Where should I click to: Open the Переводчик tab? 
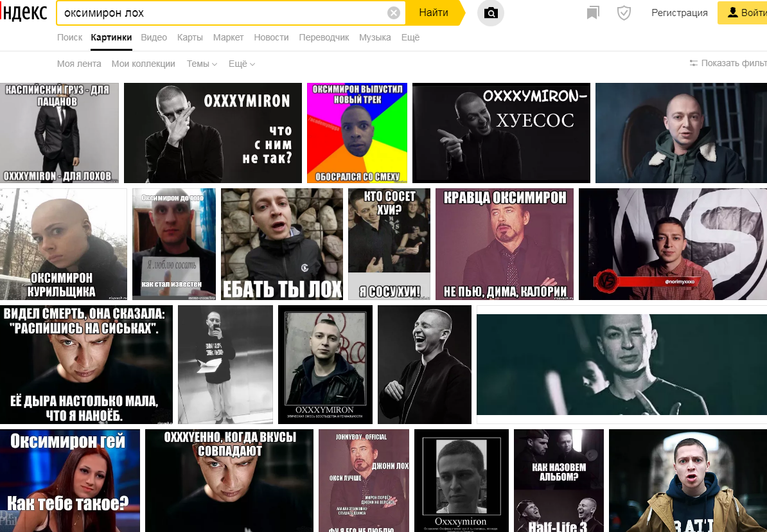[324, 37]
